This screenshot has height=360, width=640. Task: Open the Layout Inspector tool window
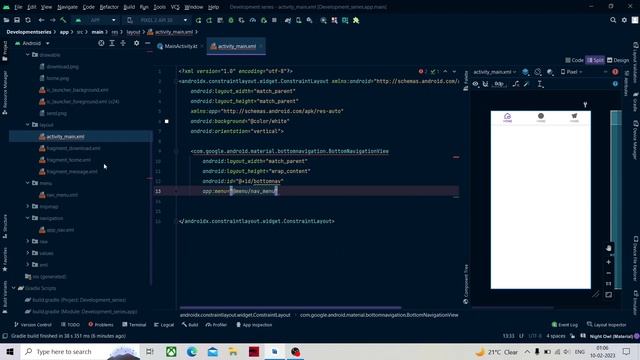tap(607, 325)
